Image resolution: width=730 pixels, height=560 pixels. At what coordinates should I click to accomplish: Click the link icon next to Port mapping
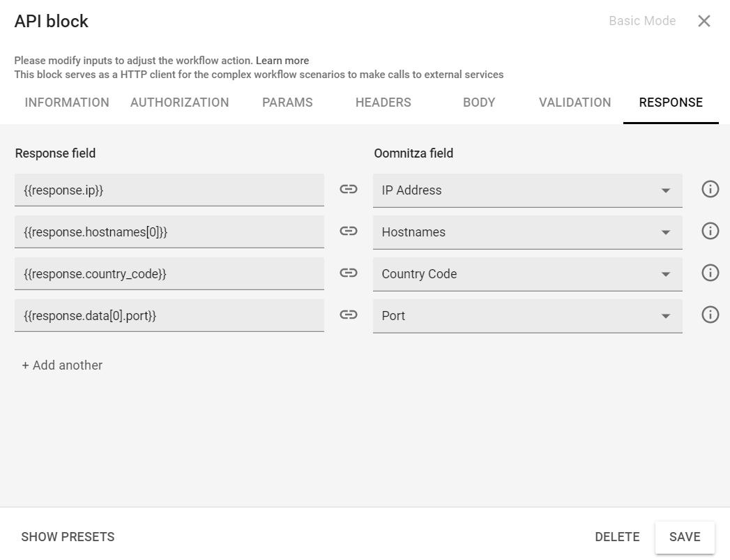tap(347, 315)
